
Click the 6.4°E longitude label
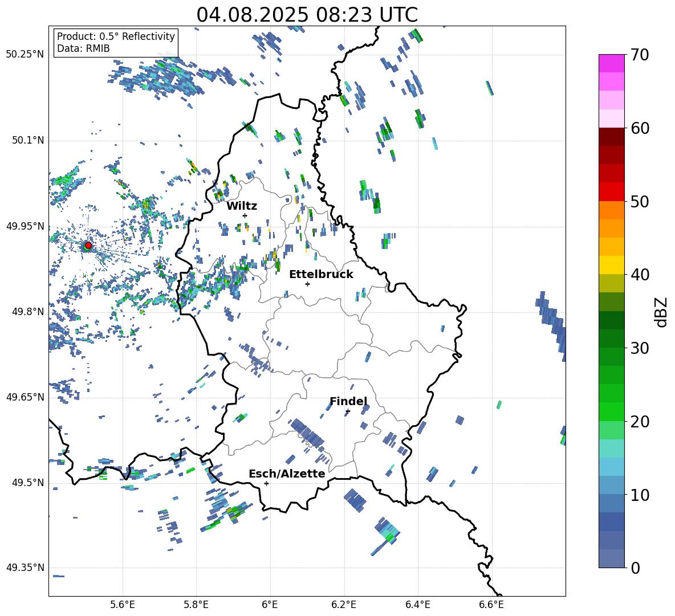(417, 605)
